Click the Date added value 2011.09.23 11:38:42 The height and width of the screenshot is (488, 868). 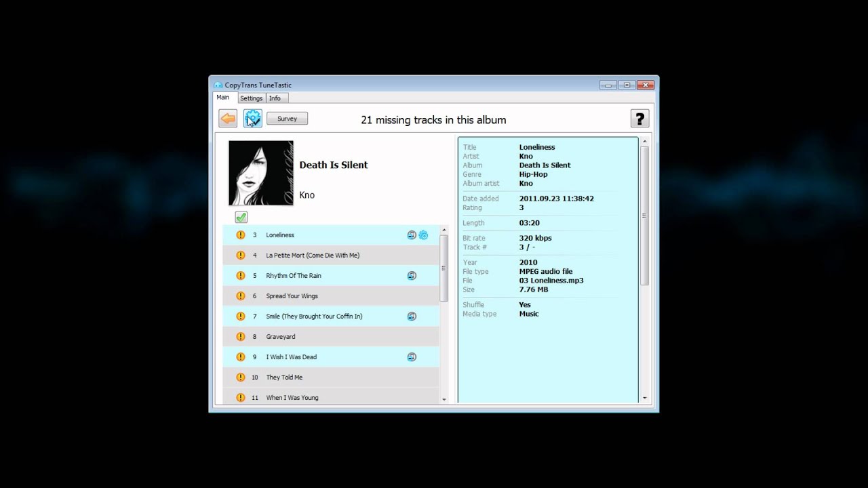click(x=557, y=199)
